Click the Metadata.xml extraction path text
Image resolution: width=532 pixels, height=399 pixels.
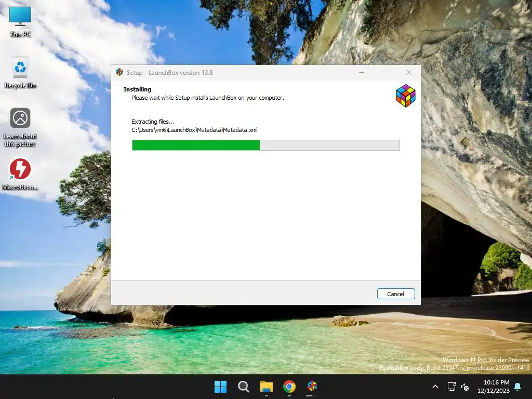(194, 130)
